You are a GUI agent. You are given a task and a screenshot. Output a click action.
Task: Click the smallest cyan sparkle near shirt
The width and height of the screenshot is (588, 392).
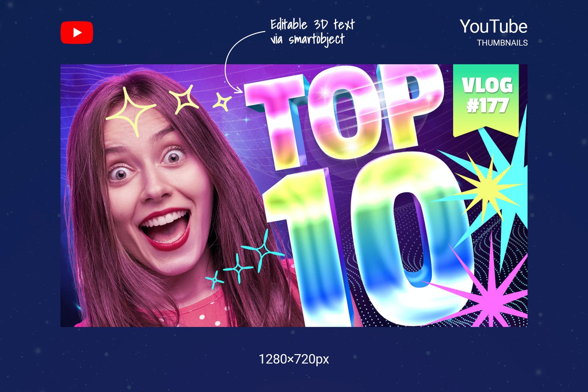click(215, 280)
